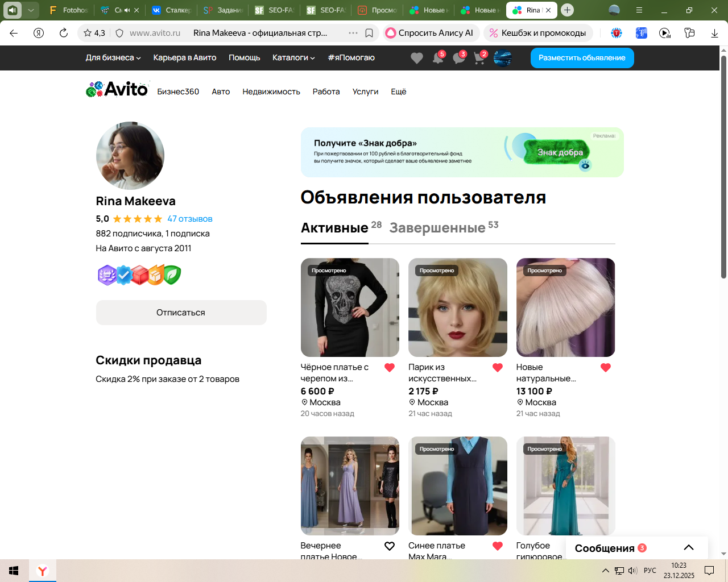Switch keyboard language via РУС indicator
This screenshot has width=728, height=582.
pyautogui.click(x=650, y=571)
